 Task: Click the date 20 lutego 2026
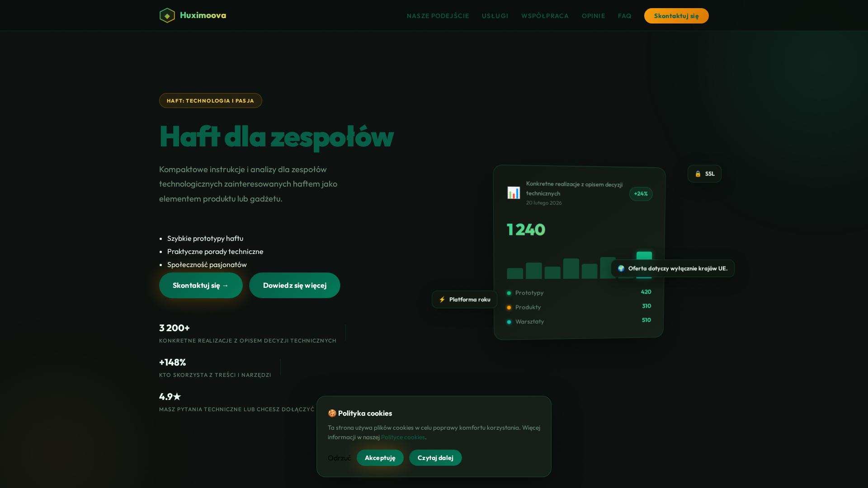click(x=544, y=203)
